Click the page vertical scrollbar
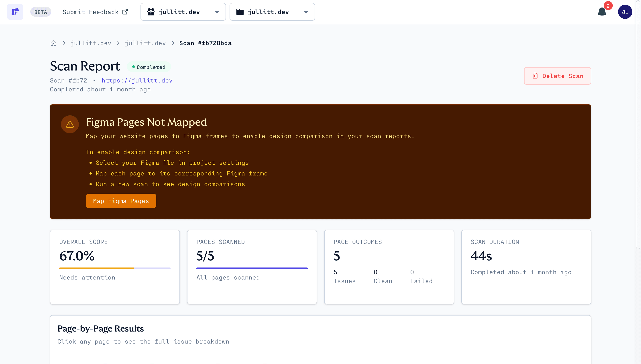641x364 pixels. click(638, 125)
